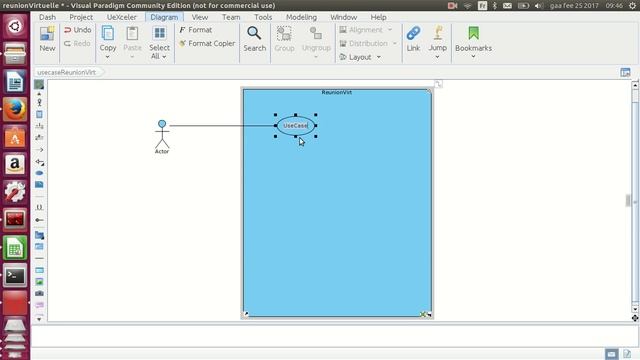The image size is (640, 360).
Task: Click the grayed-out Redo button
Action: pos(77,43)
